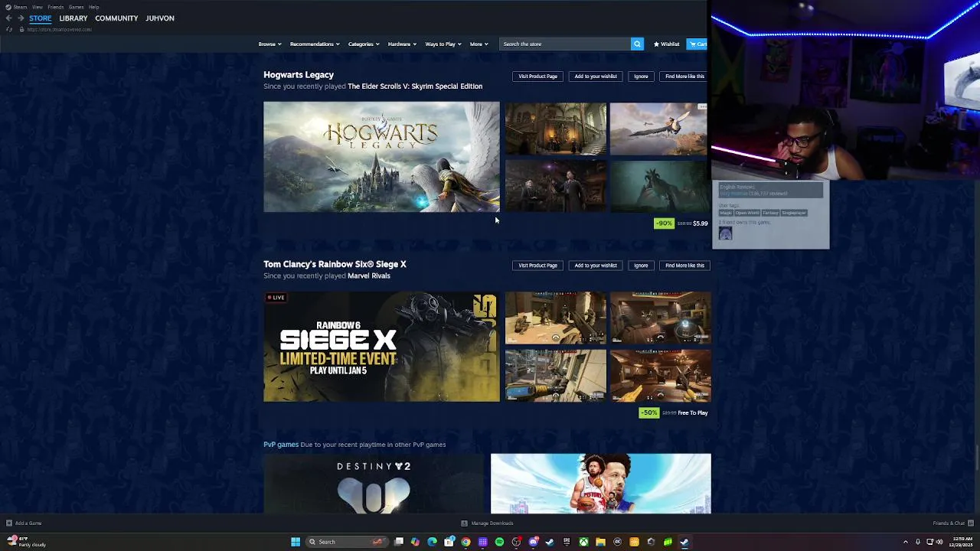Expand the Browse dropdown
The height and width of the screenshot is (551, 980).
coord(269,44)
